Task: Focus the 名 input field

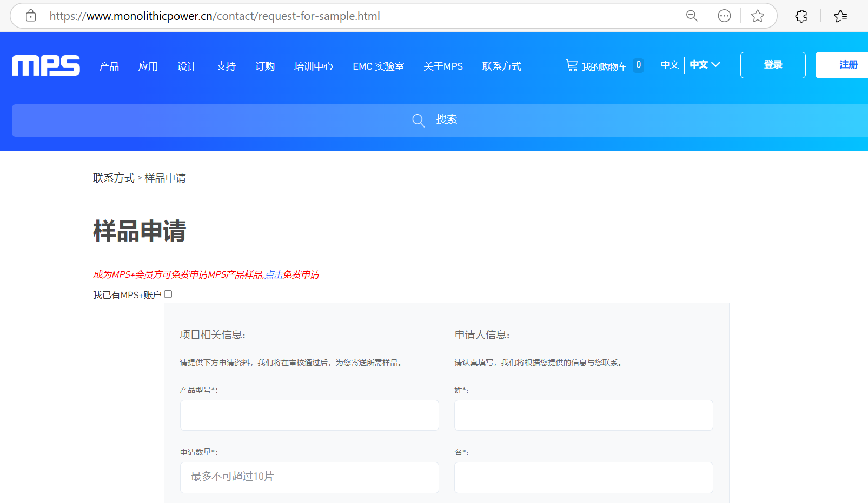Action: pos(584,477)
